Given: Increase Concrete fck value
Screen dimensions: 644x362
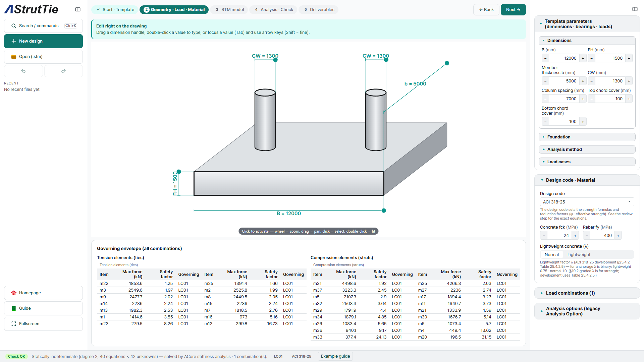Looking at the screenshot, I should point(575,236).
